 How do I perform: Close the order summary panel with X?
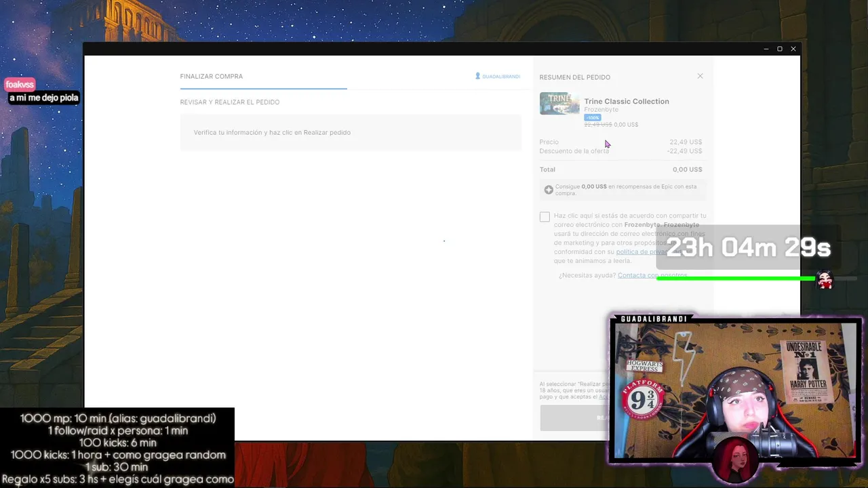[700, 76]
